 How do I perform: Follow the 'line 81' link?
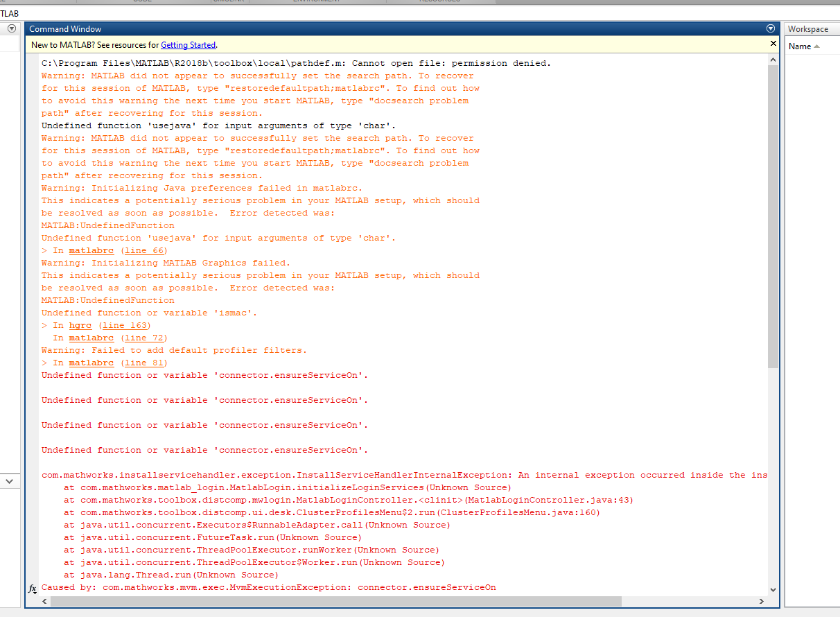tap(145, 363)
